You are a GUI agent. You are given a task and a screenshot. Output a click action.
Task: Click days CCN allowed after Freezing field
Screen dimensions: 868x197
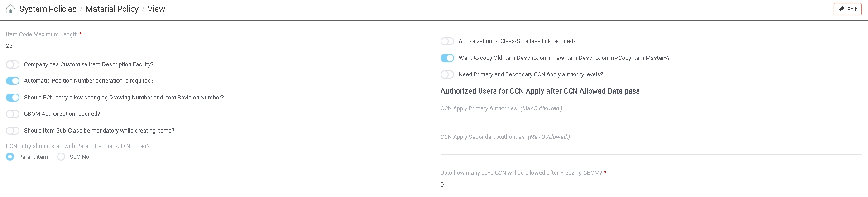pos(651,185)
